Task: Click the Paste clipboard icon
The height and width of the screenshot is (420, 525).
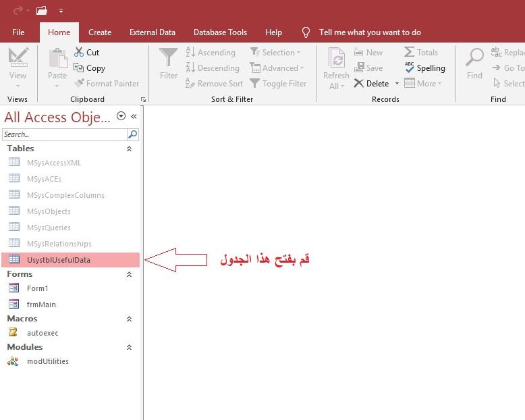Action: (x=58, y=58)
